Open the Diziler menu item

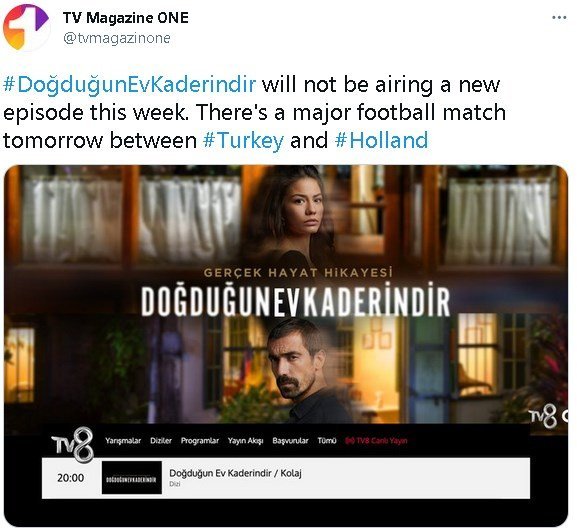[x=161, y=441]
